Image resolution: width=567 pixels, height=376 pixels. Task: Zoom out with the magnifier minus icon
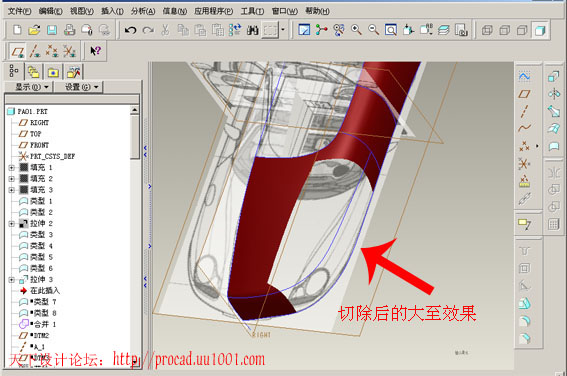tap(374, 30)
